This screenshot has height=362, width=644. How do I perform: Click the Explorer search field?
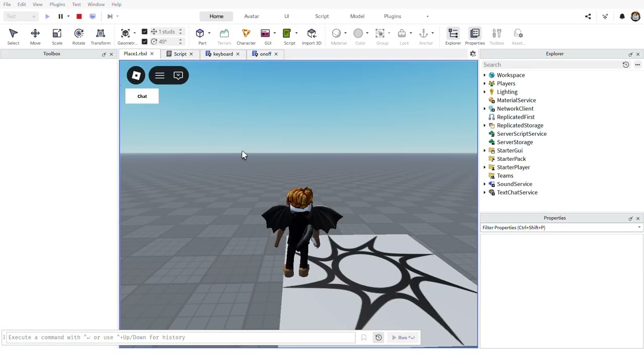[551, 64]
